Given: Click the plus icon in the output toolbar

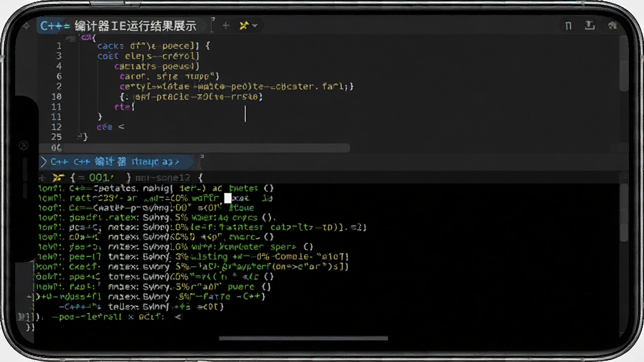Looking at the screenshot, I should point(42,178).
